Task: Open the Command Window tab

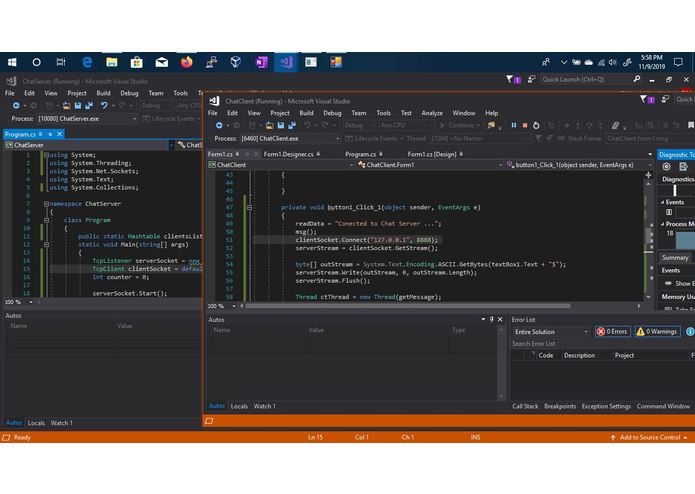Action: [663, 406]
